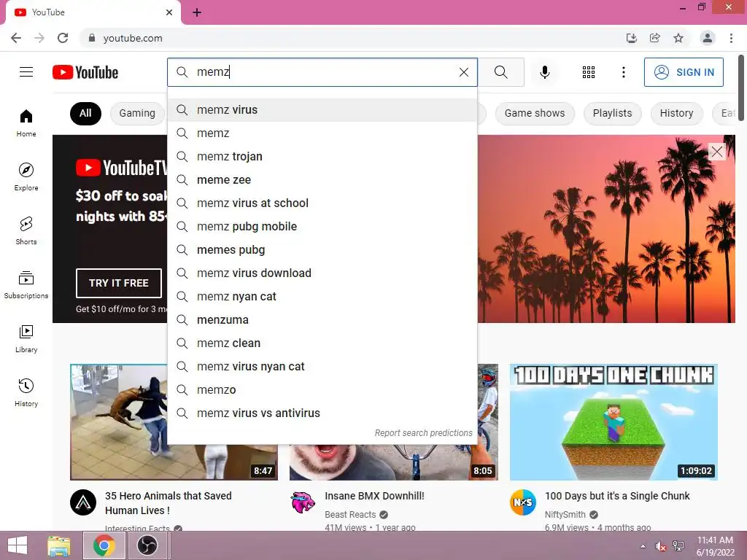Open Beast Reacts channel link
Screen dimensions: 747x560
pyautogui.click(x=350, y=515)
